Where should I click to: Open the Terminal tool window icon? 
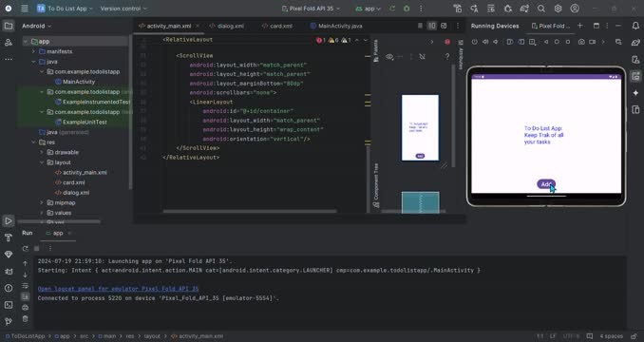[x=9, y=305]
